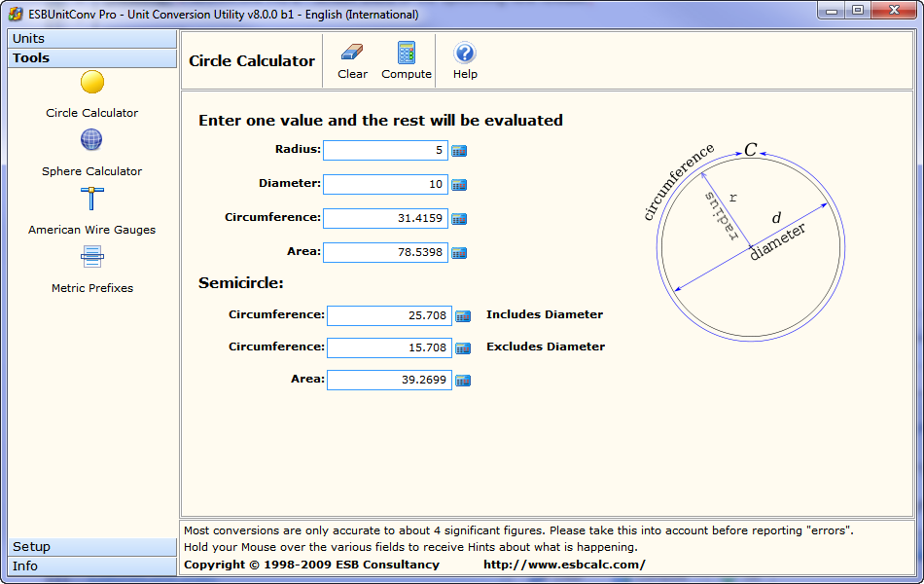The image size is (924, 584).
Task: Click the 'Semicircle:' heading
Action: point(240,283)
